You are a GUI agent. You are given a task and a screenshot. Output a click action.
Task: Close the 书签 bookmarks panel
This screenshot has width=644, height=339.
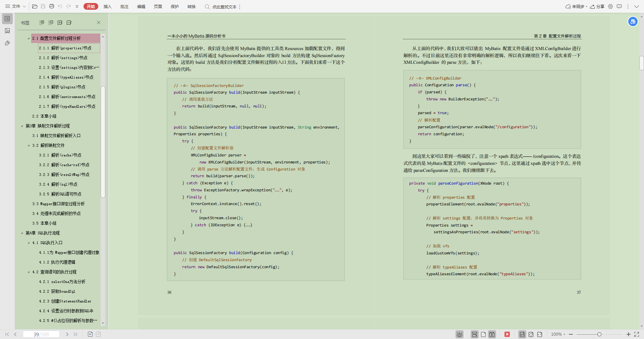click(99, 22)
